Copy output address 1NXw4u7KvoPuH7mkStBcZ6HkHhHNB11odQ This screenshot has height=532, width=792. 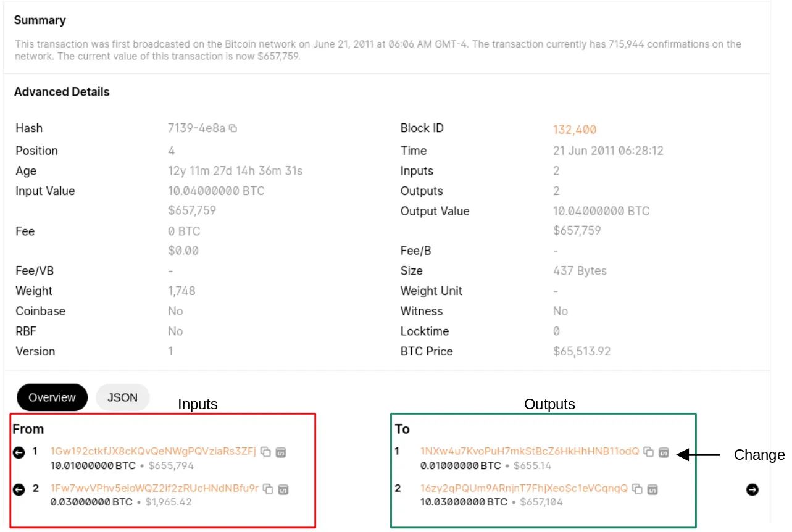coord(647,451)
